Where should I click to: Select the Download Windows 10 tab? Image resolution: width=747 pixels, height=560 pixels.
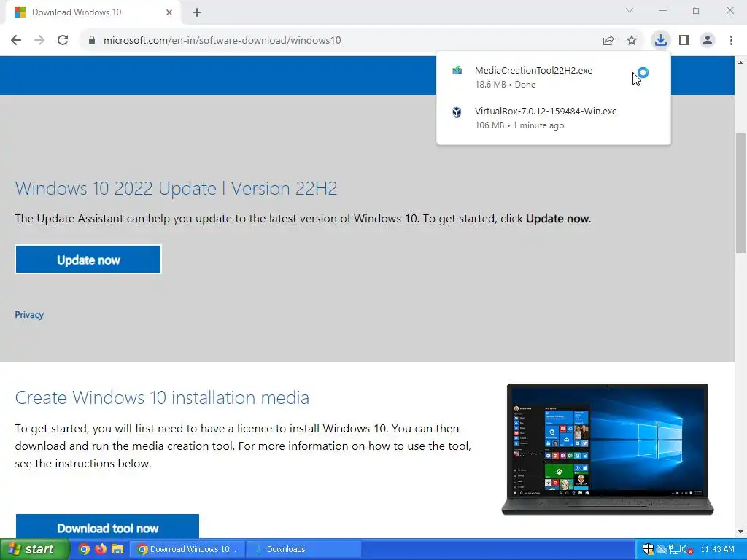(93, 12)
